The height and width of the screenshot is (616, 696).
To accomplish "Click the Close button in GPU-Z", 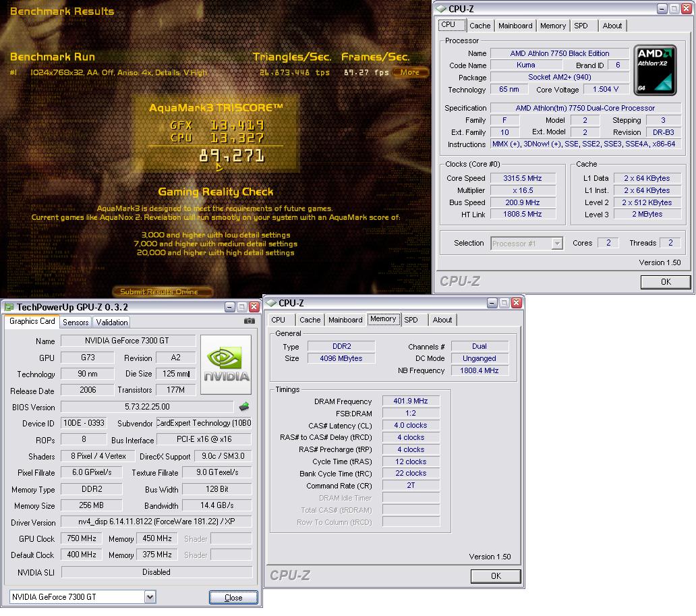I will [233, 597].
